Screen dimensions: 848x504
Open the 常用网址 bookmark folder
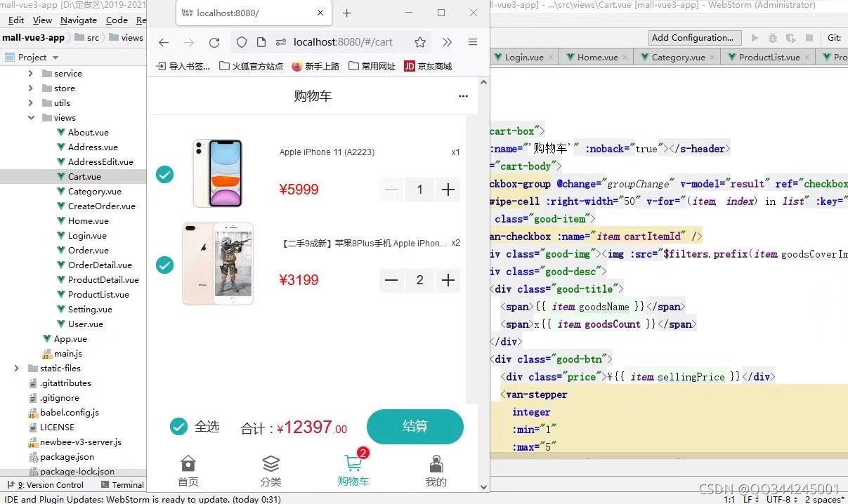coord(372,66)
